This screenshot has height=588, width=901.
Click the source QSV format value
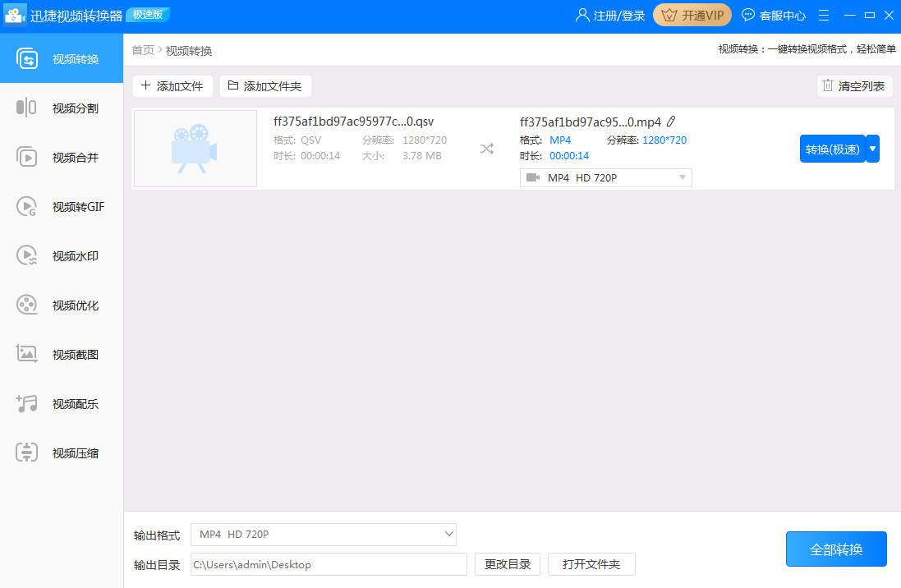click(310, 140)
